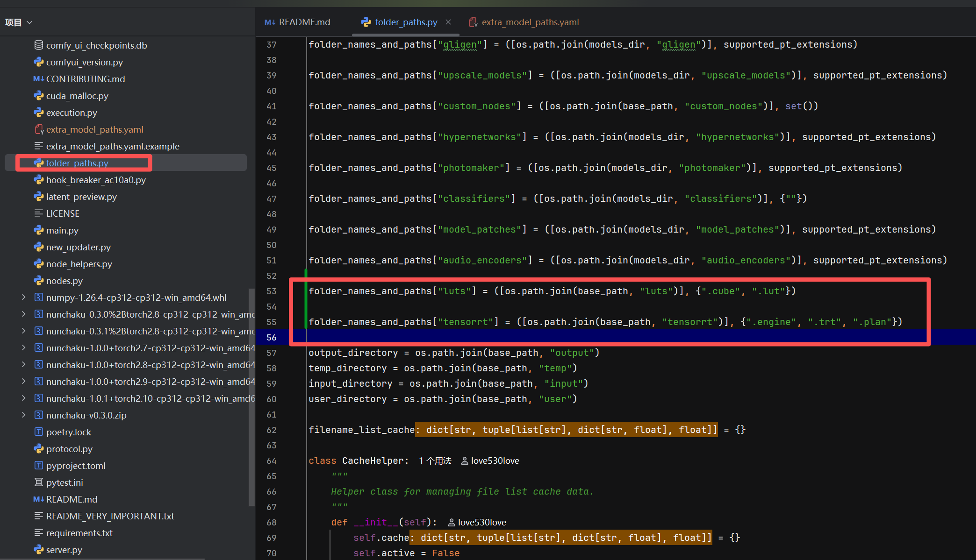This screenshot has height=560, width=976.
Task: Open server.py in the project tree
Action: coord(64,550)
